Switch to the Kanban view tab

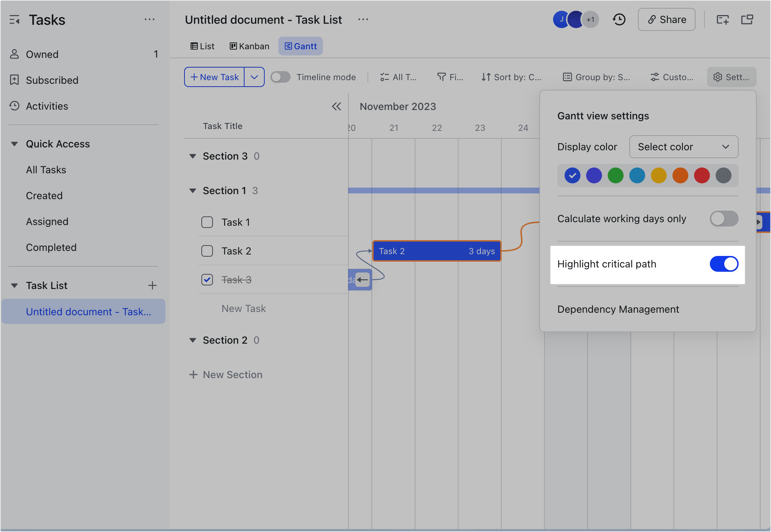coord(249,46)
